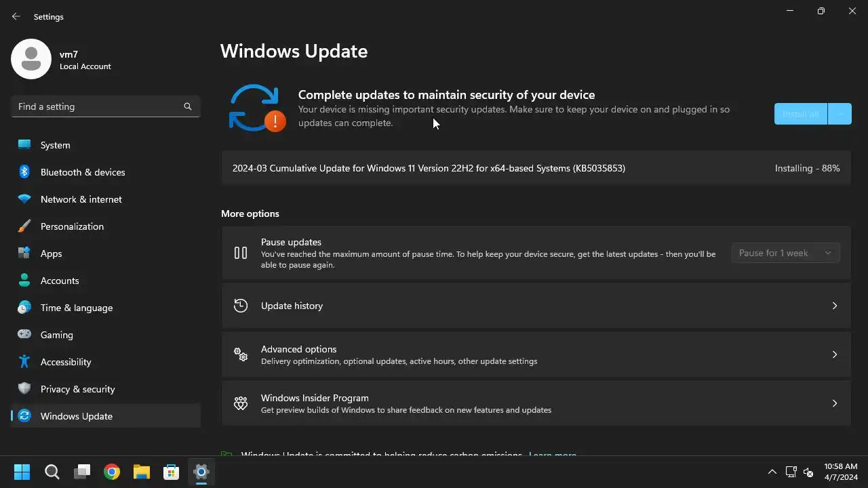
Task: Click the network status tray icon
Action: click(791, 472)
